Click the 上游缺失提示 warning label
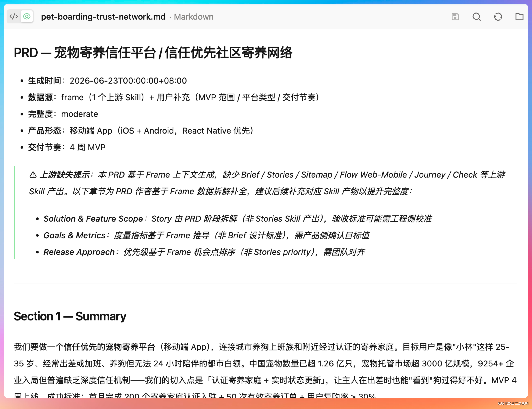The height and width of the screenshot is (409, 532). [x=65, y=175]
